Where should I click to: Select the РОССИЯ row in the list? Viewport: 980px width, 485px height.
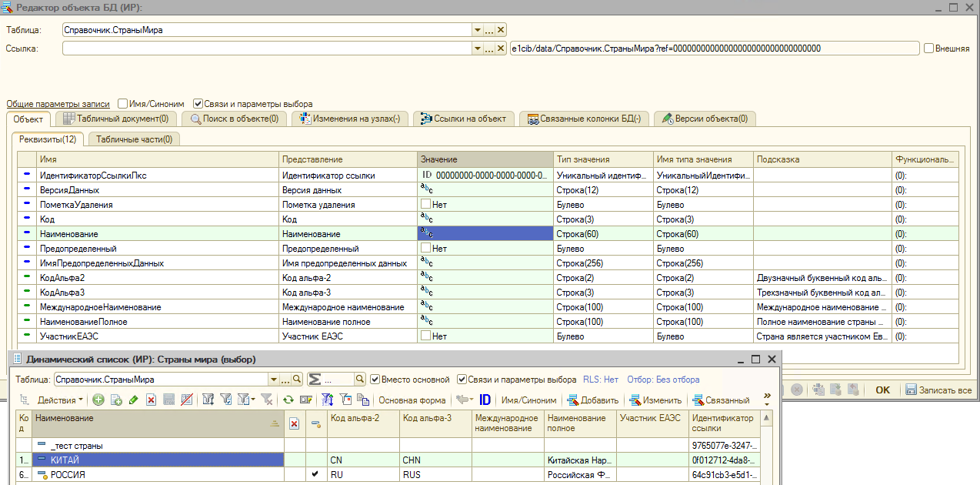click(x=68, y=475)
